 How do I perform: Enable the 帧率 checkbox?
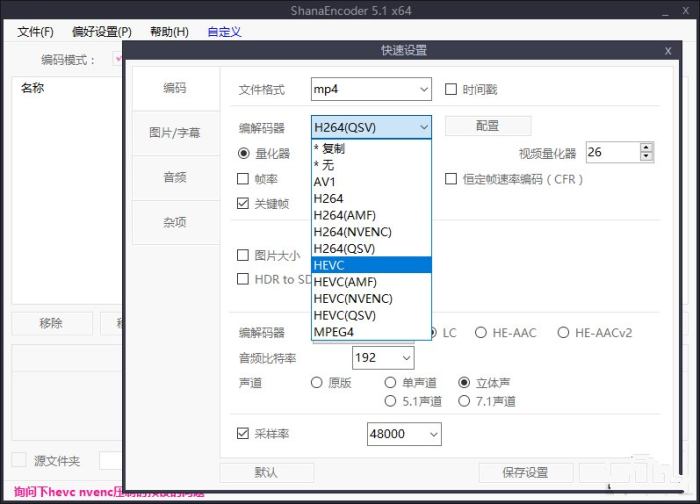(243, 179)
